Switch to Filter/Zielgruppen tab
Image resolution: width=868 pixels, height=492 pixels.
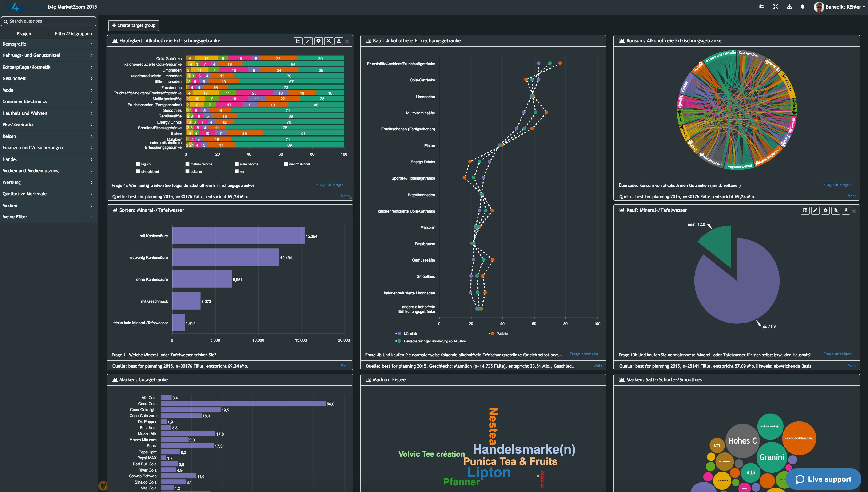73,34
